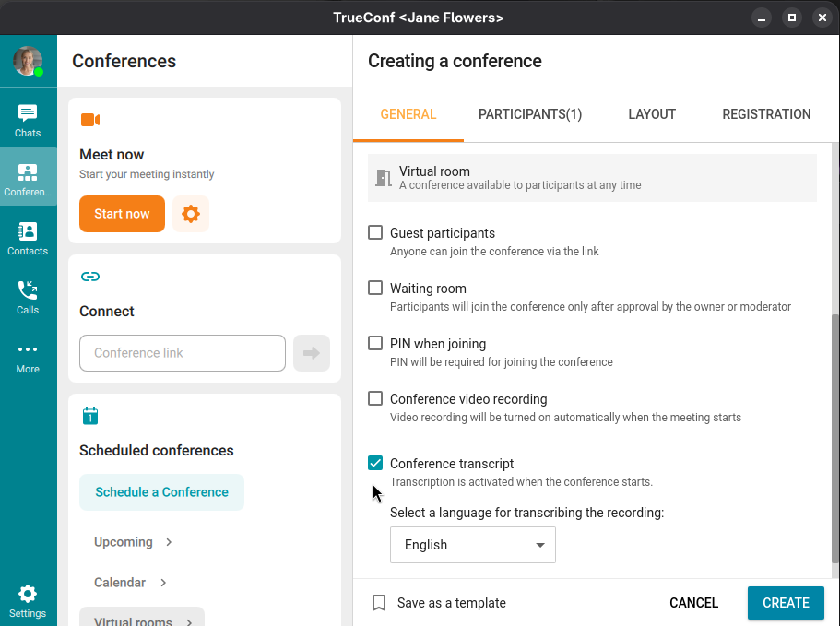The image size is (840, 626).
Task: Click 'Transcription is activated when the conference starts.'
Action: 521,481
